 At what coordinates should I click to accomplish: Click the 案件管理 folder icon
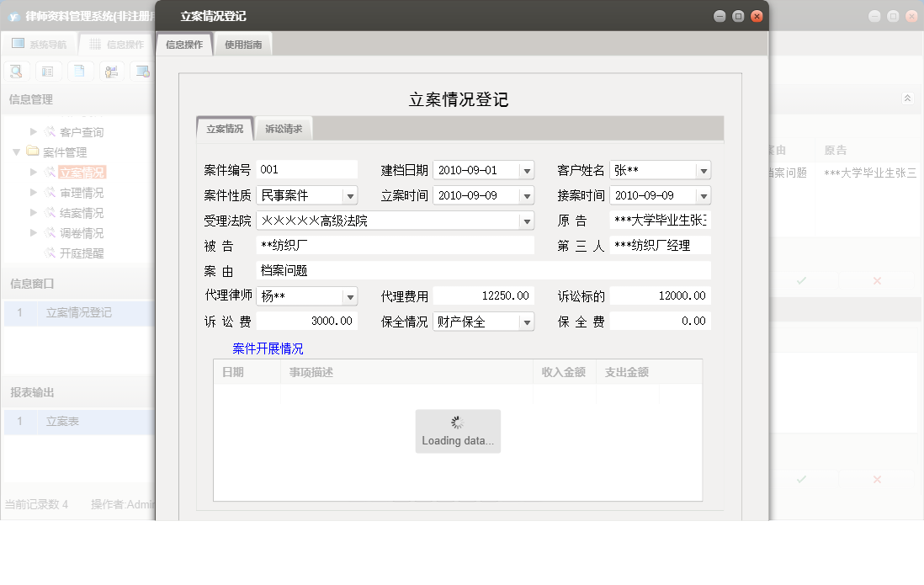click(x=34, y=152)
